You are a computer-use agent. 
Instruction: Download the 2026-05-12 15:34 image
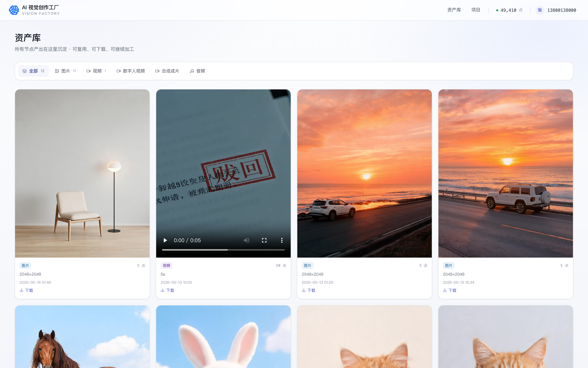450,290
